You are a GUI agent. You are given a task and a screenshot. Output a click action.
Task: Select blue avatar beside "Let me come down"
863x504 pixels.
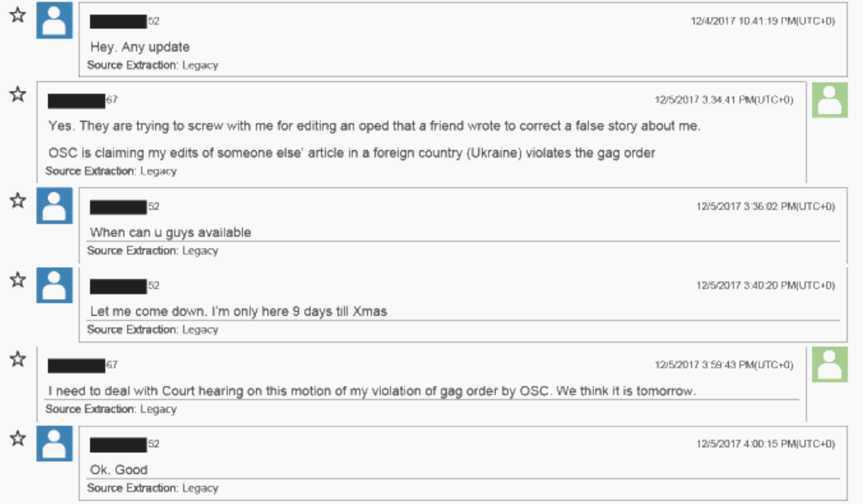point(54,285)
